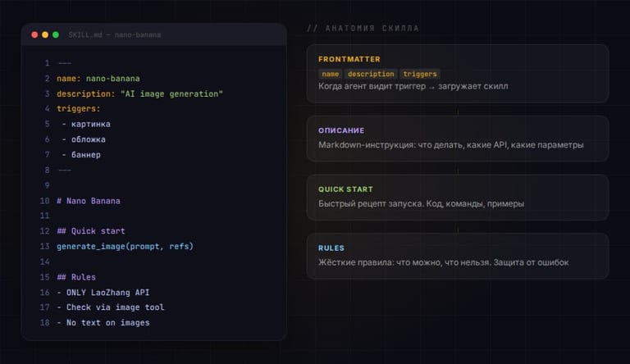Click the SKILL.md nano-banana window title

115,35
